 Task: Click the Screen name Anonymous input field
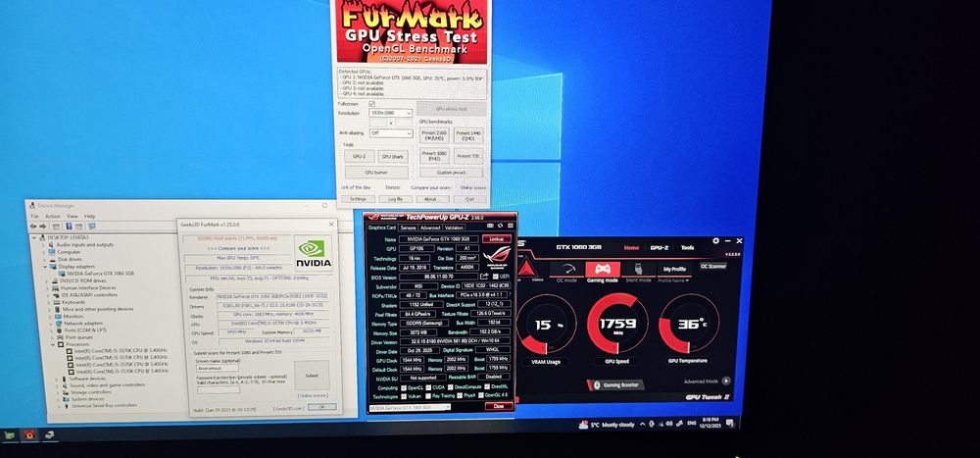click(218, 368)
